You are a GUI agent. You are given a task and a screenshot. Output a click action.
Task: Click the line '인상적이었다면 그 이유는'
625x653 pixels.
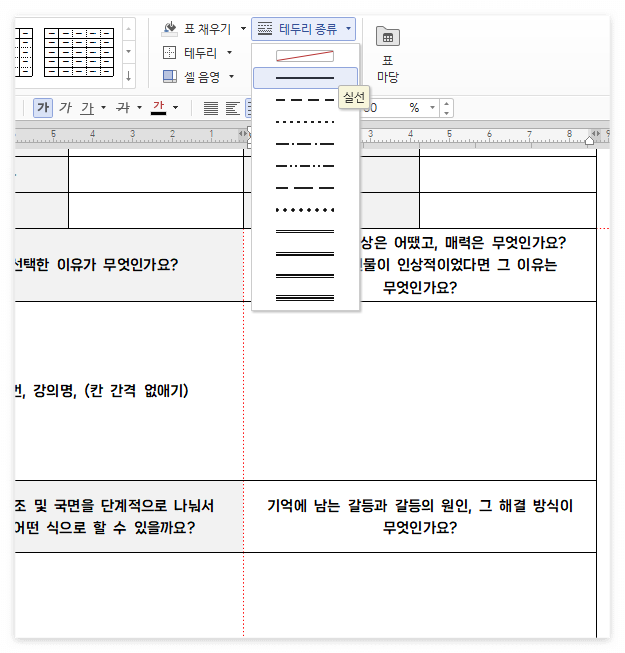coord(477,265)
